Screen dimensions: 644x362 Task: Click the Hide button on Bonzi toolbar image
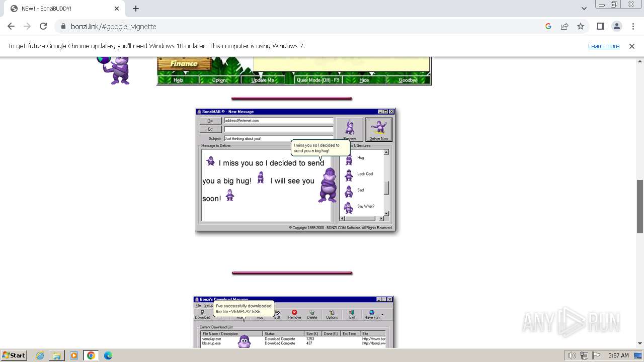coord(364,80)
